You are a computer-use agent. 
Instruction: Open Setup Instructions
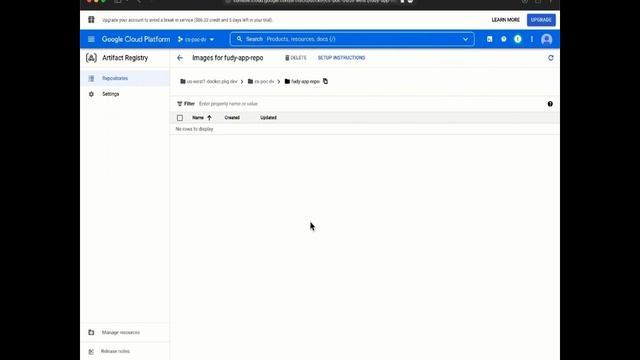(342, 58)
